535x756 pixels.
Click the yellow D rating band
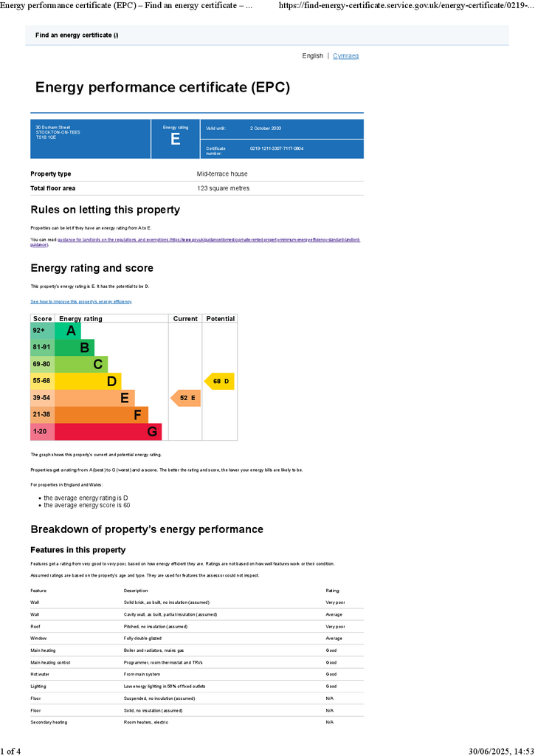pyautogui.click(x=88, y=381)
